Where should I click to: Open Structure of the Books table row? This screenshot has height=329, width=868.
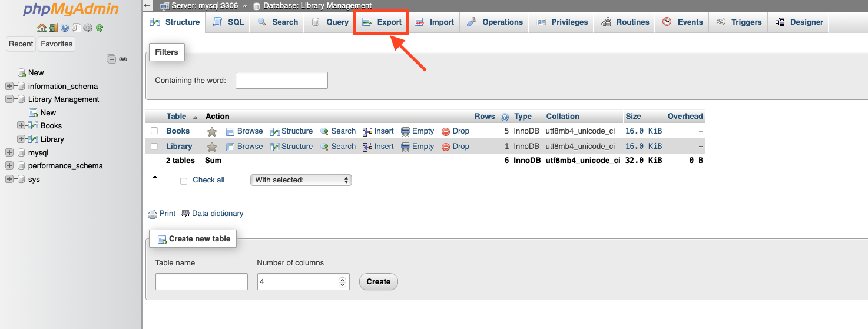coord(291,131)
